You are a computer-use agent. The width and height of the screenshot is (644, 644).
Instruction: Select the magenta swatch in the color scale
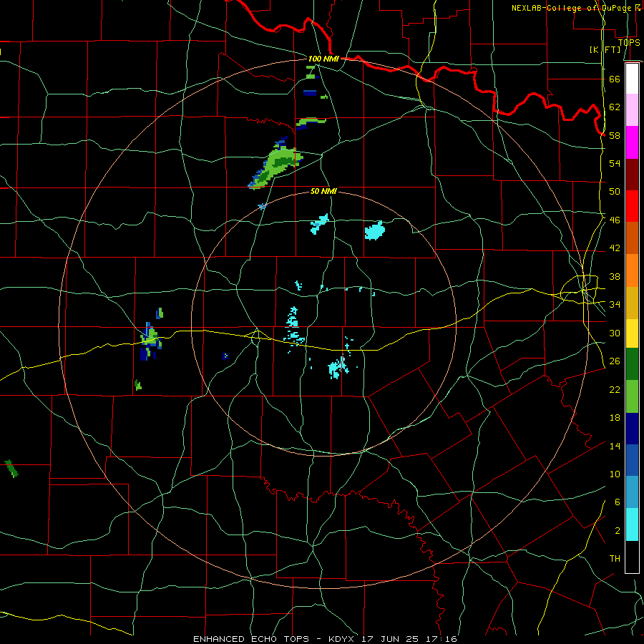[x=632, y=142]
